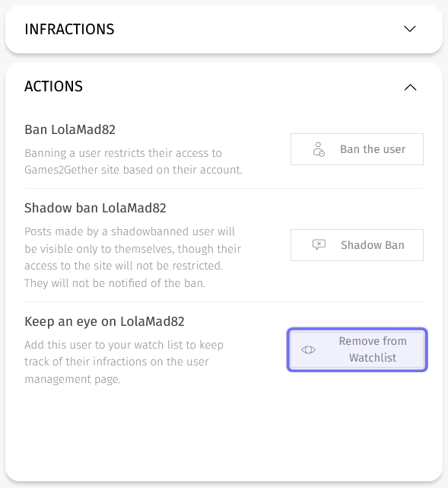
Task: Click the Games2Gether ban description text
Action: (x=133, y=161)
